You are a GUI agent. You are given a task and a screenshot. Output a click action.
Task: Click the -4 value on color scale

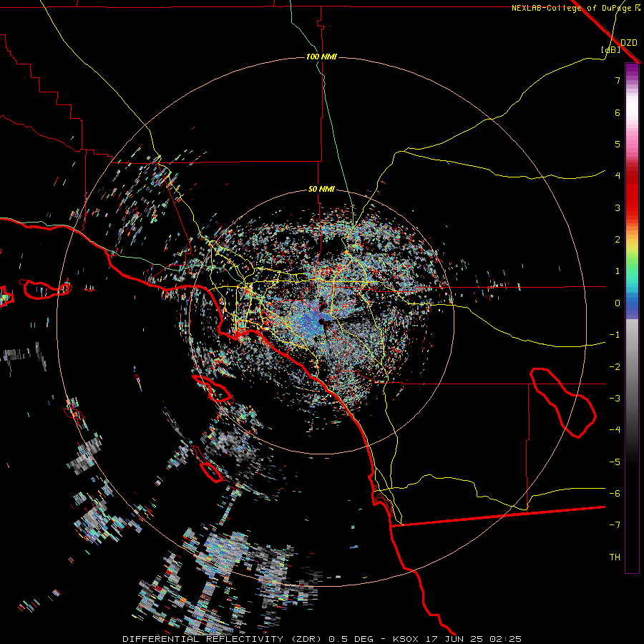tap(615, 430)
